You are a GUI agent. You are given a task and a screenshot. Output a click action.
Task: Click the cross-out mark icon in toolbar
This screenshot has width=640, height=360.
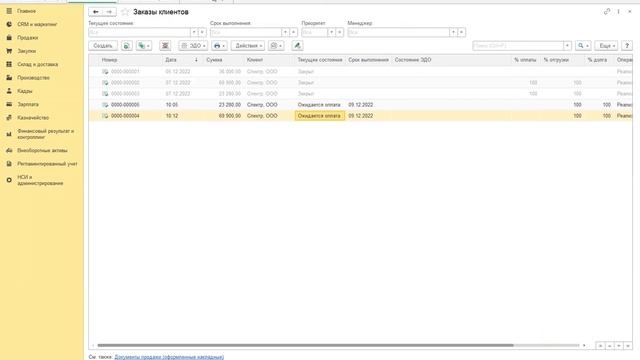click(165, 46)
